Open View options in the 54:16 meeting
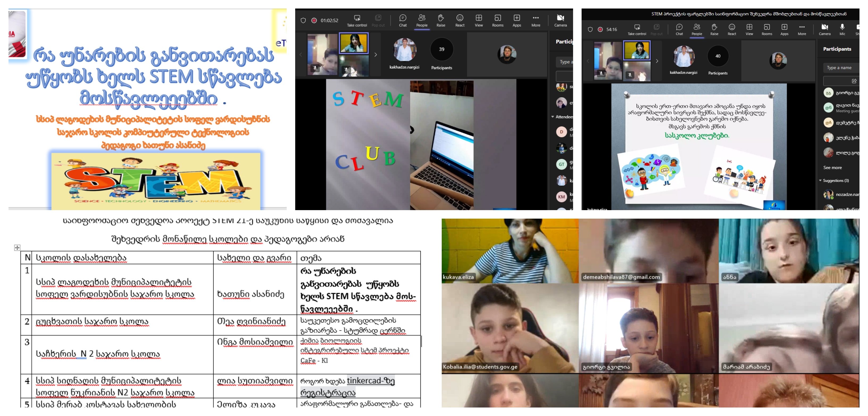Image resolution: width=868 pixels, height=416 pixels. (x=749, y=29)
